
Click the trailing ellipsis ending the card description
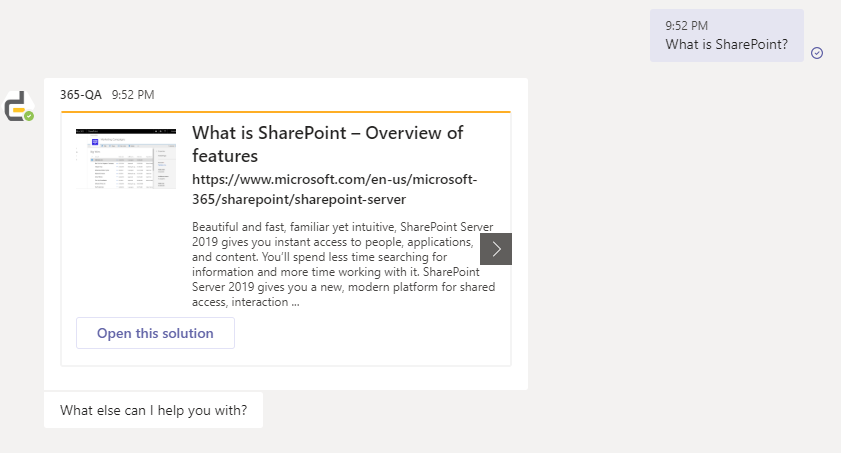tap(296, 302)
